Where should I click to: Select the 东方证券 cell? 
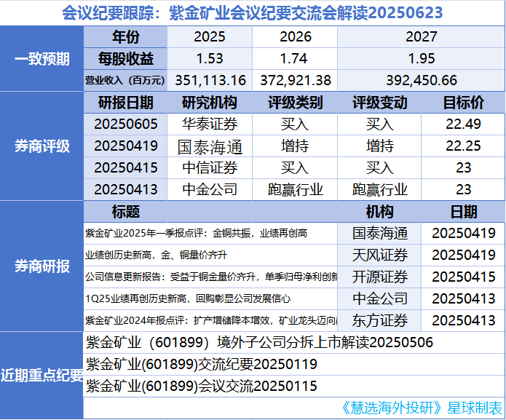coord(379,320)
